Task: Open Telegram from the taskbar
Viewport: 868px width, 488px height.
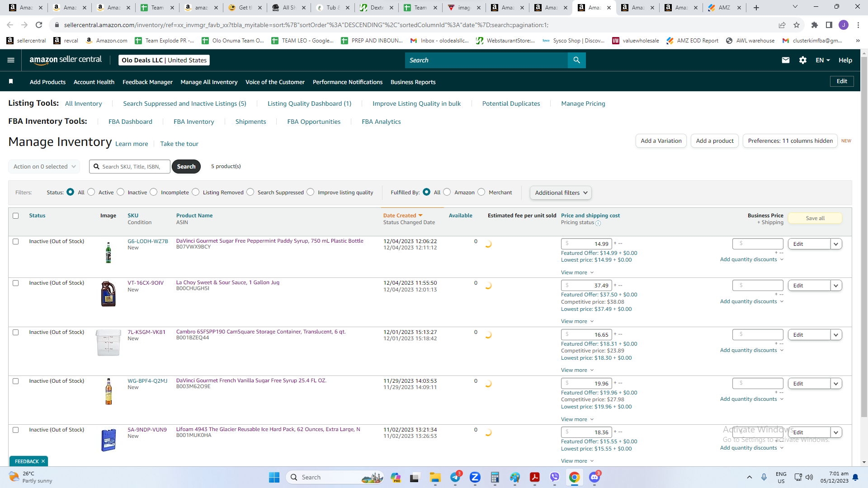Action: 455,477
